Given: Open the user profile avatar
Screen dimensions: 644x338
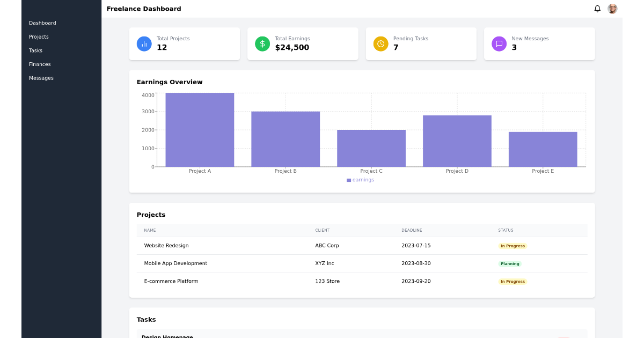Looking at the screenshot, I should (x=612, y=9).
